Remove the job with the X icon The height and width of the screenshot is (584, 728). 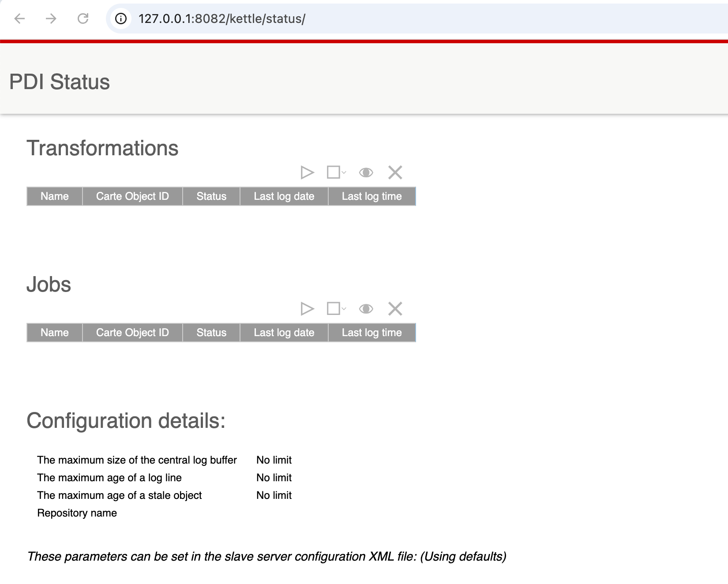[x=395, y=309]
